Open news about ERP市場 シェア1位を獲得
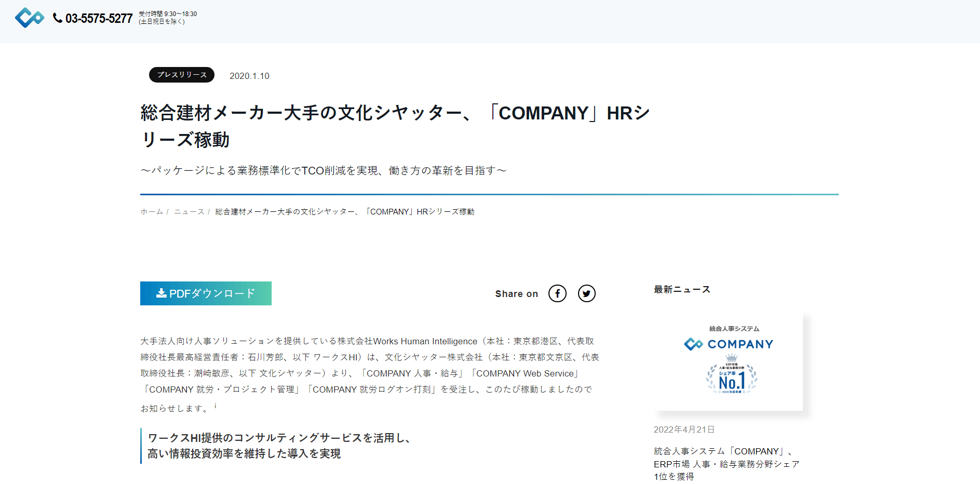The height and width of the screenshot is (484, 980). [727, 464]
